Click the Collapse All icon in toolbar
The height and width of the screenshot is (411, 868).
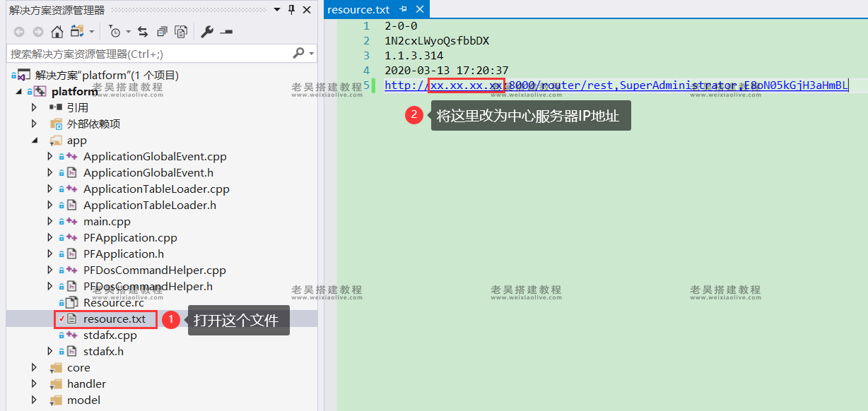(x=162, y=32)
